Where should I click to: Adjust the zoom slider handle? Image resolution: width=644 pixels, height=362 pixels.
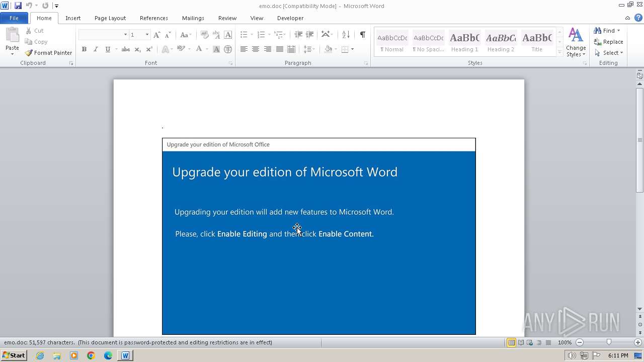pyautogui.click(x=609, y=342)
